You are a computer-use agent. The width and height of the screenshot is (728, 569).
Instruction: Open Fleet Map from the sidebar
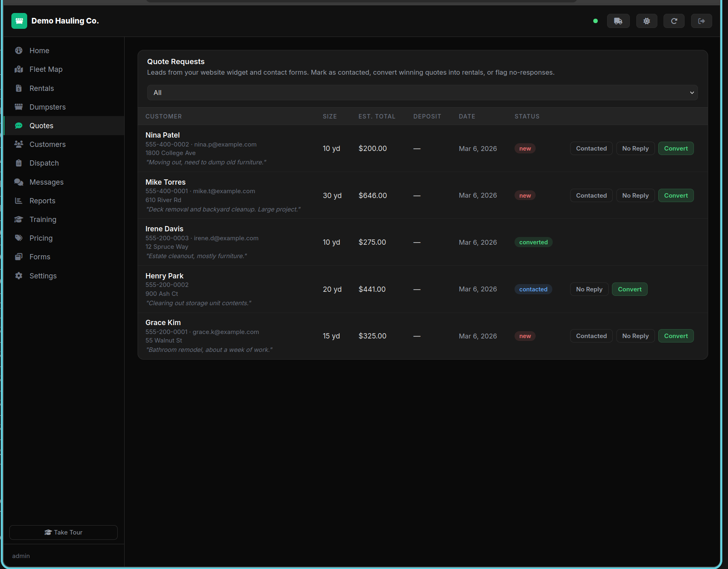(46, 69)
